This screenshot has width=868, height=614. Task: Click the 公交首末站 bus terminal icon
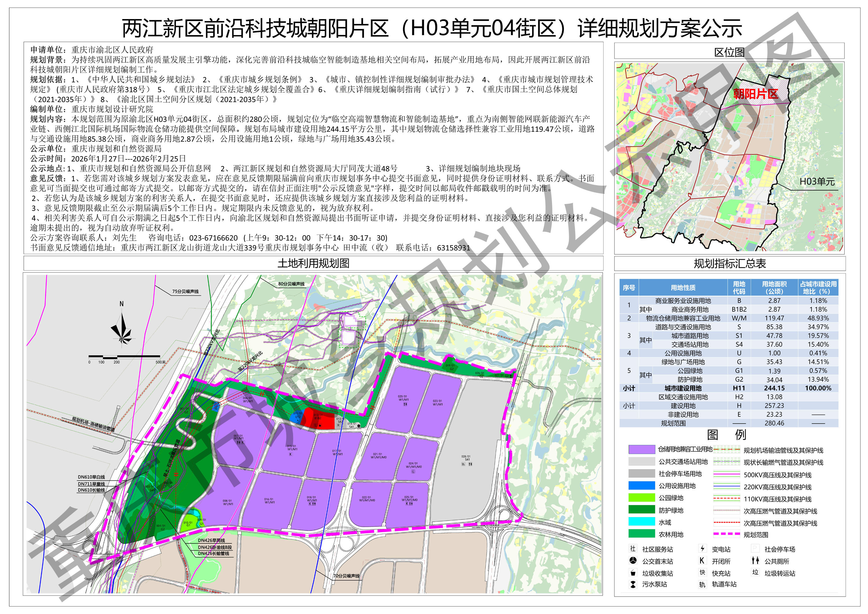[633, 561]
